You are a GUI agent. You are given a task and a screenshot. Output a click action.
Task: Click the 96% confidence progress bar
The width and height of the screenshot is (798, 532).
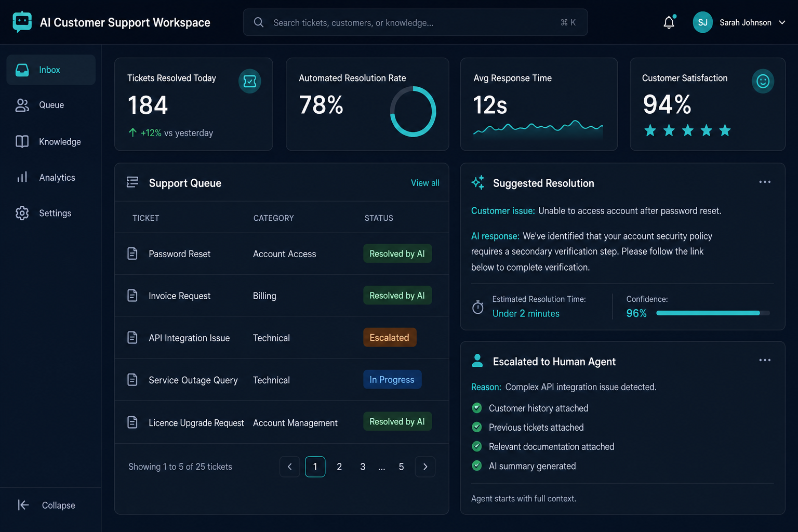coord(713,313)
